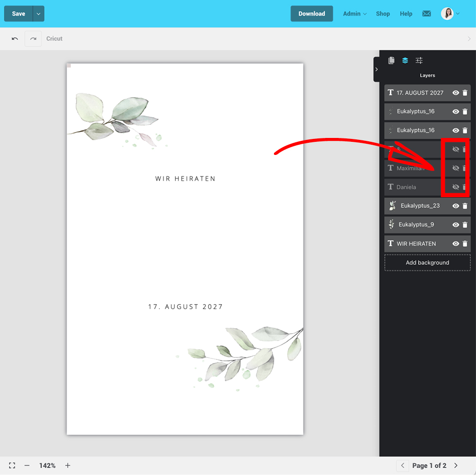
Task: Show the hidden Maximilian layer
Action: 456,168
